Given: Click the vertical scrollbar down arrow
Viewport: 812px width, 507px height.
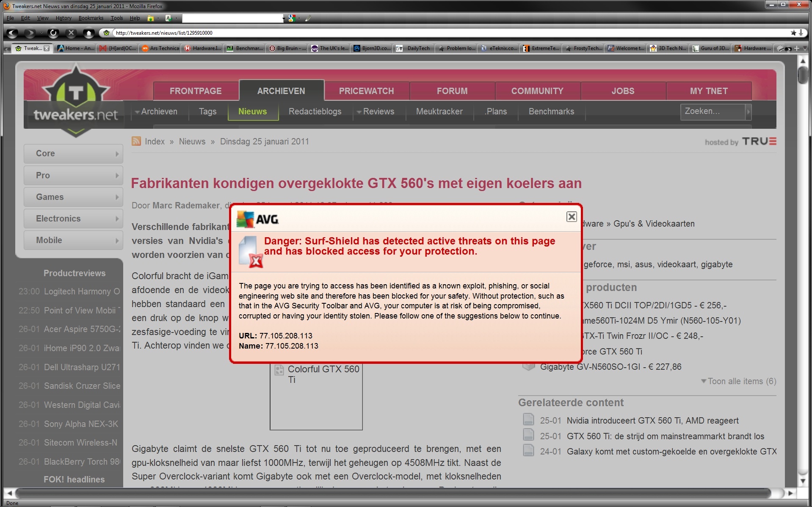Looking at the screenshot, I should click(x=803, y=481).
